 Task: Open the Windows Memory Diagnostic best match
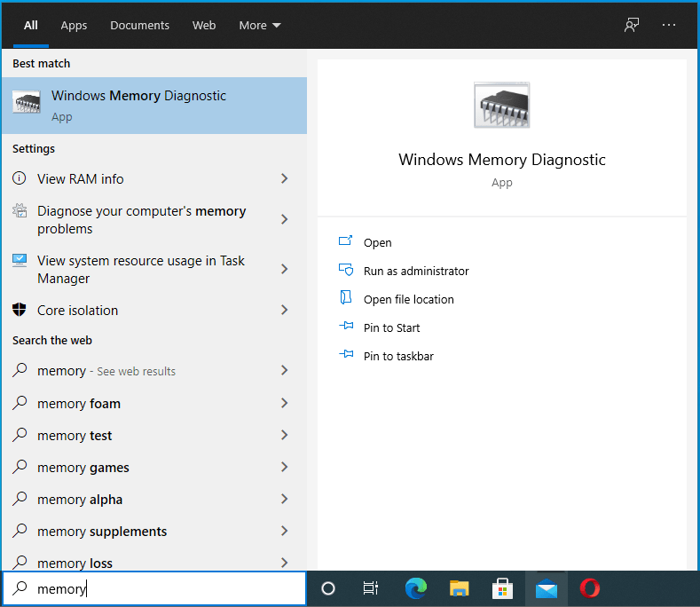tap(154, 106)
